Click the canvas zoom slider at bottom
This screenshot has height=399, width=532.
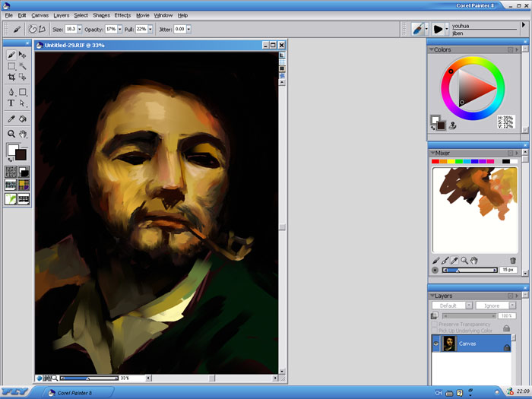coord(89,378)
